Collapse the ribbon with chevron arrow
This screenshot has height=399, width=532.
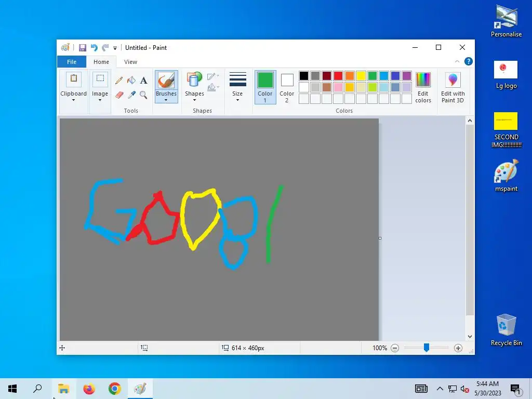point(457,61)
